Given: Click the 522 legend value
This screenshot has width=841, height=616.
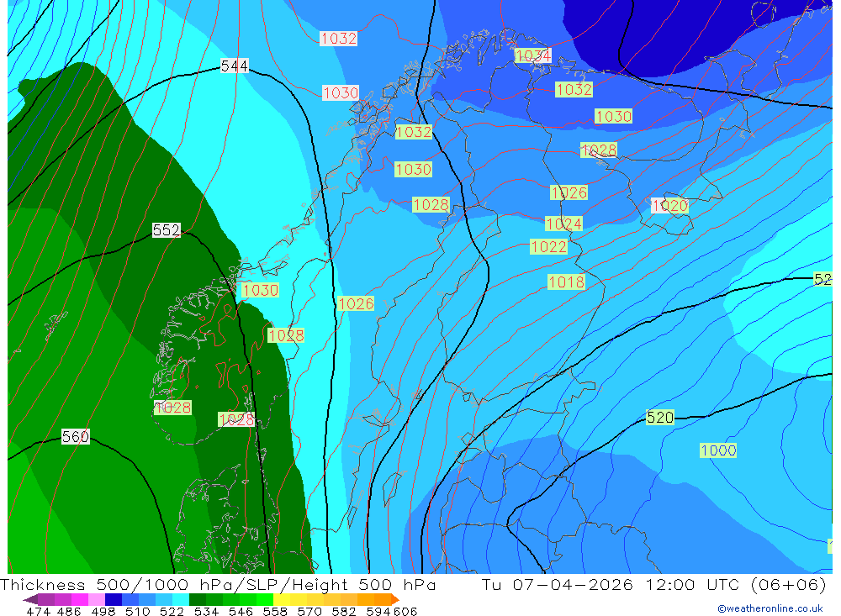Looking at the screenshot, I should [172, 611].
